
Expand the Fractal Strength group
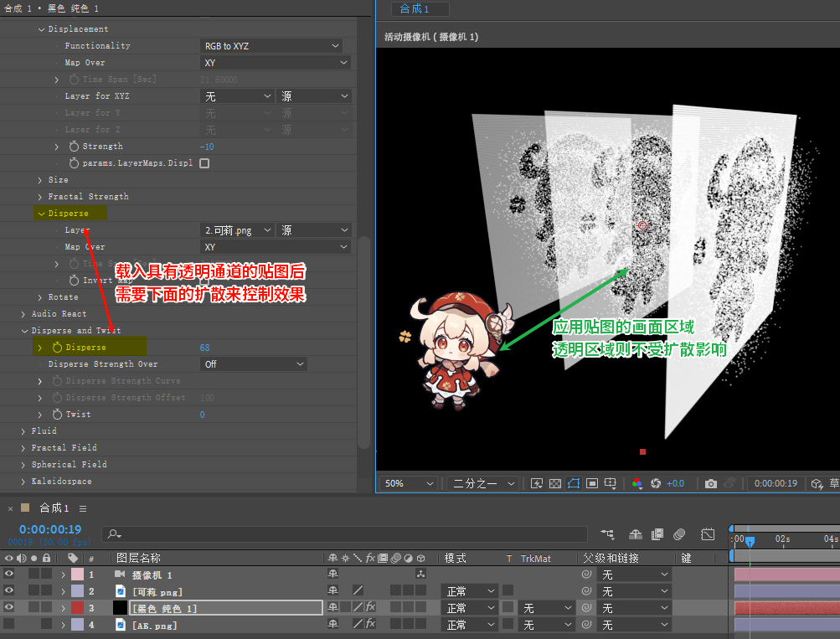[40, 197]
